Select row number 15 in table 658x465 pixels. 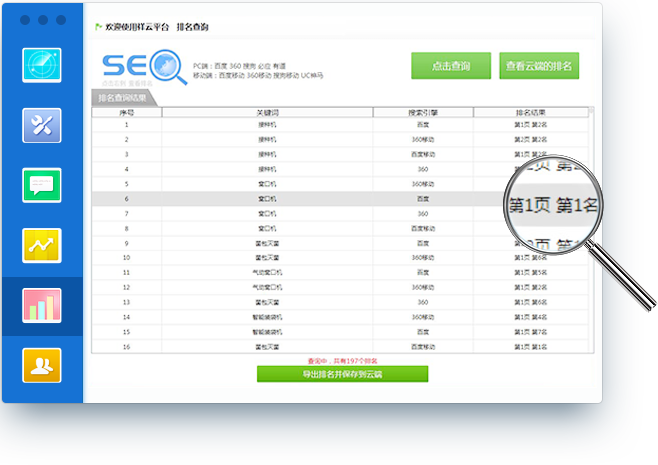340,332
